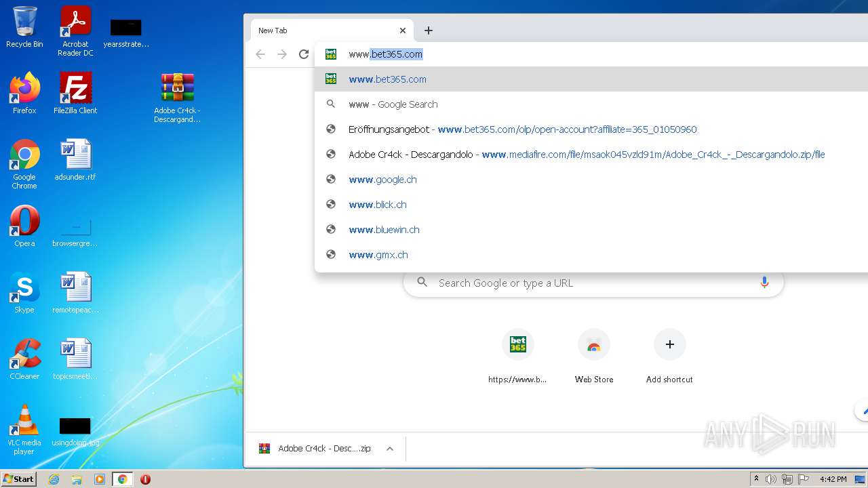Open network status tray icon
Image resolution: width=868 pixels, height=488 pixels.
pyautogui.click(x=787, y=479)
